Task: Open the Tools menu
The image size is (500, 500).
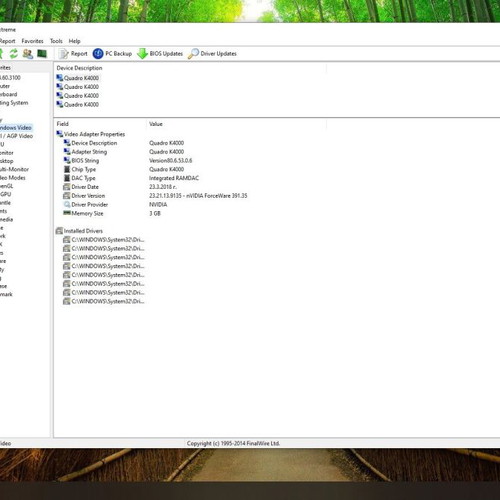Action: point(56,41)
